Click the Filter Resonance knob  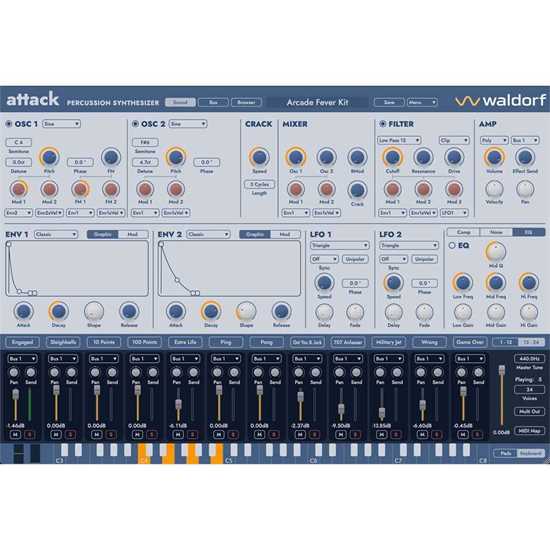pyautogui.click(x=423, y=157)
